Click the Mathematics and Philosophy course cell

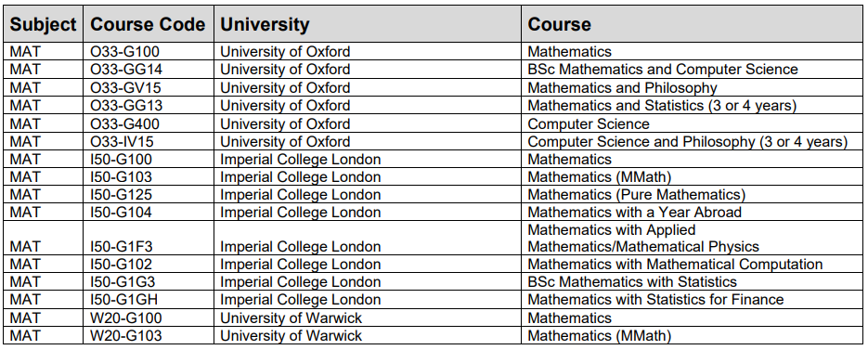click(x=692, y=87)
